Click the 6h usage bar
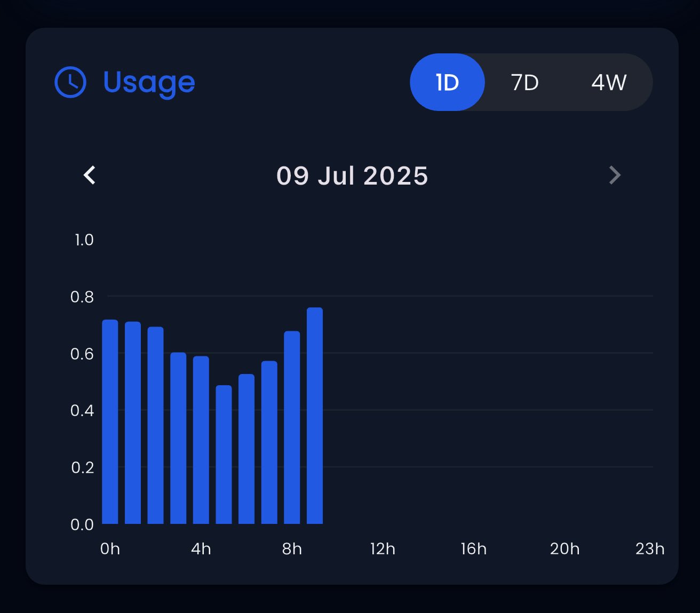Image resolution: width=700 pixels, height=613 pixels. [246, 449]
